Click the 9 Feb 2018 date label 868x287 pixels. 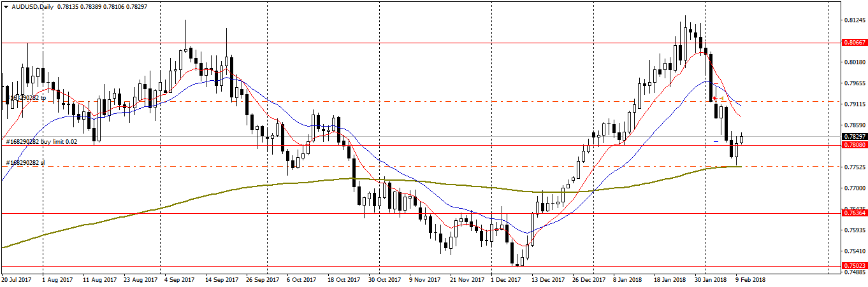[750, 279]
